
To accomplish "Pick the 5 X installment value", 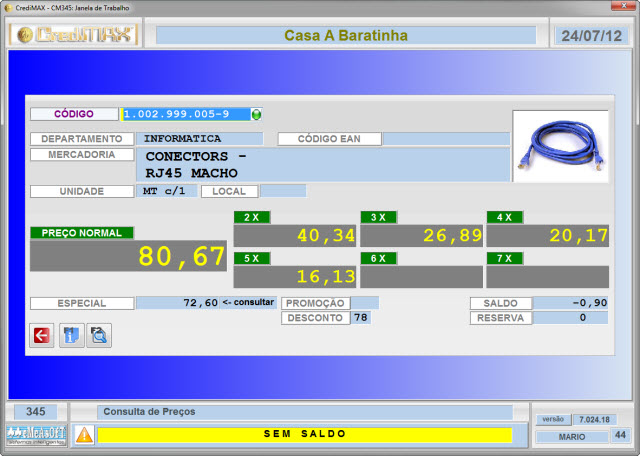I will pyautogui.click(x=295, y=277).
